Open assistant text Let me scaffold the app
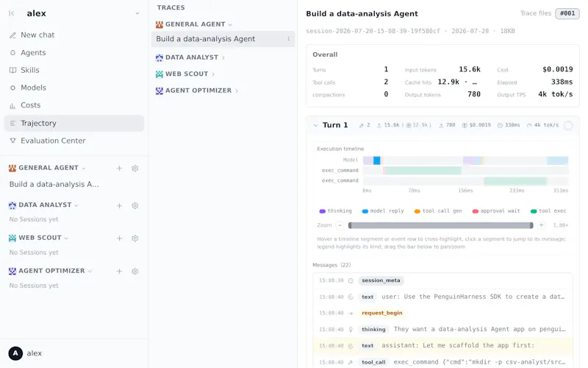The image size is (588, 368). pyautogui.click(x=443, y=346)
